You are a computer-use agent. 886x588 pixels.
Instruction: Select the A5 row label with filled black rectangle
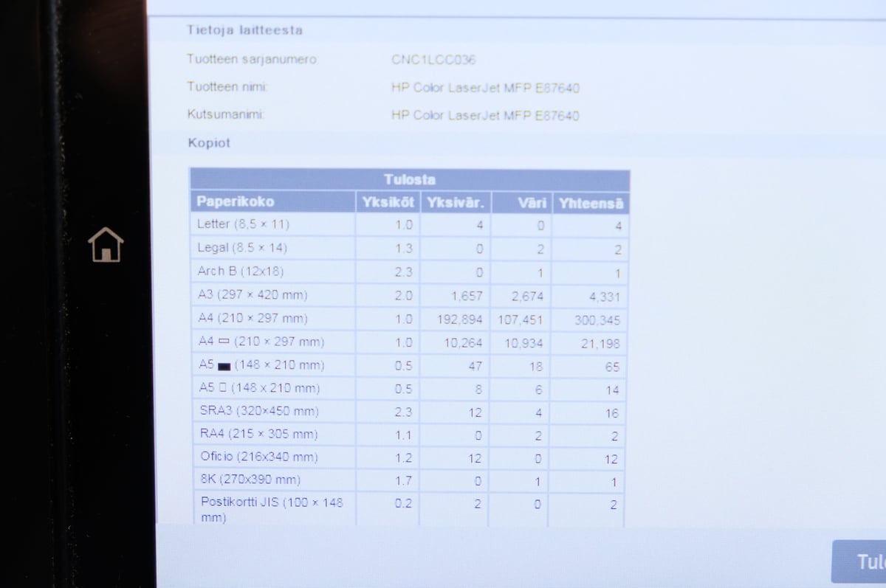(261, 364)
